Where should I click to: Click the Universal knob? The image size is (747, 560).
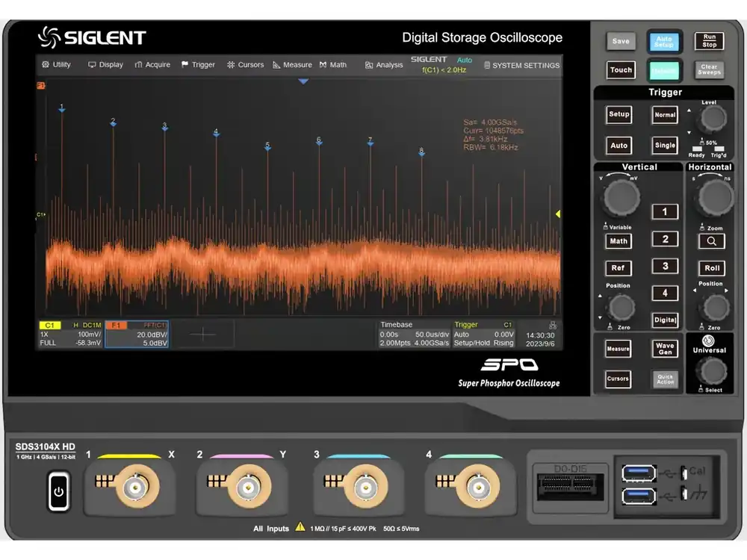pos(711,371)
